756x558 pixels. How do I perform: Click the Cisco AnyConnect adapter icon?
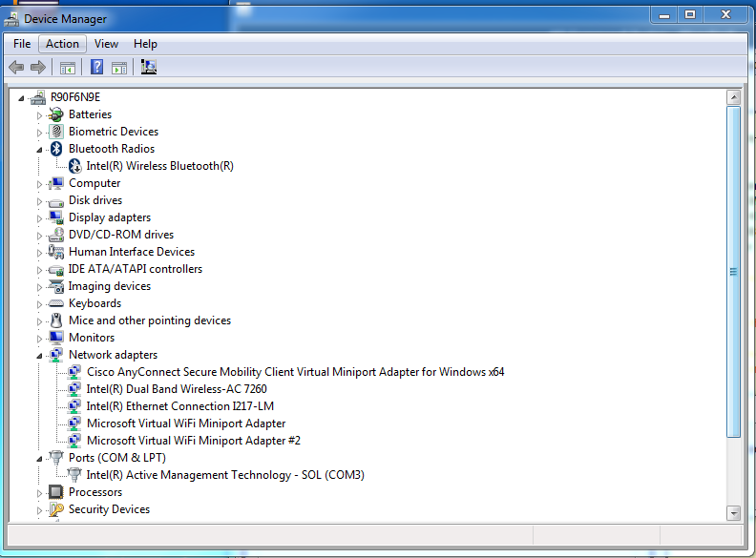[x=74, y=372]
